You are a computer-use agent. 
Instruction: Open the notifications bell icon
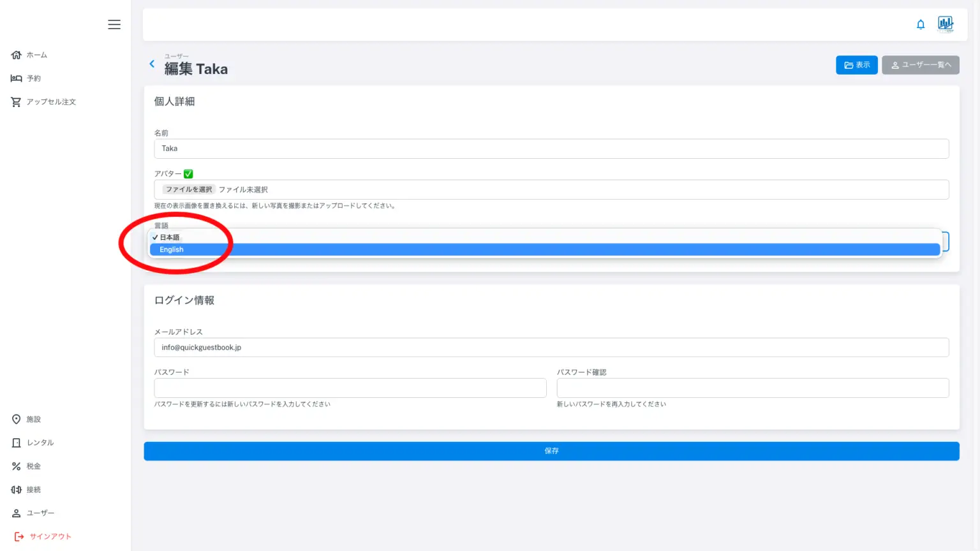coord(921,25)
